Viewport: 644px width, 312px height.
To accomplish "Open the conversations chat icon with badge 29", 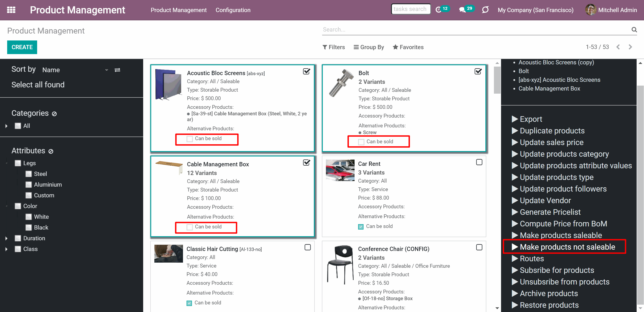I will pyautogui.click(x=466, y=9).
